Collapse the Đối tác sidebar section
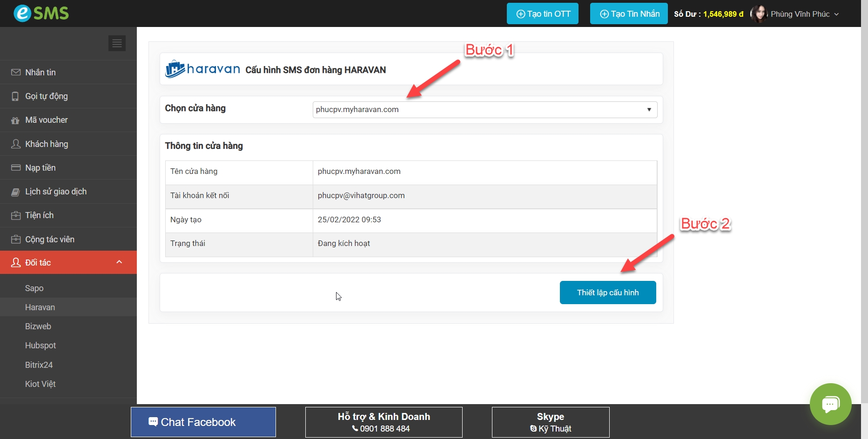The height and width of the screenshot is (439, 868). 119,262
